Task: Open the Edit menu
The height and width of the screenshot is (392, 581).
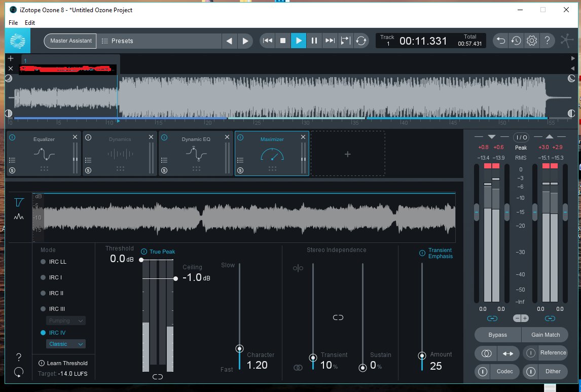Action: tap(29, 23)
